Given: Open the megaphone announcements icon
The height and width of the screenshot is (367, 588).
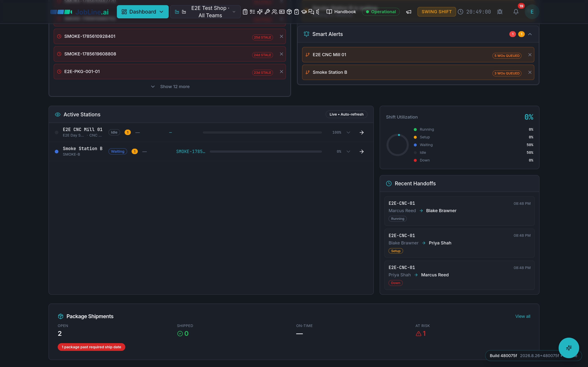Looking at the screenshot, I should [x=409, y=12].
